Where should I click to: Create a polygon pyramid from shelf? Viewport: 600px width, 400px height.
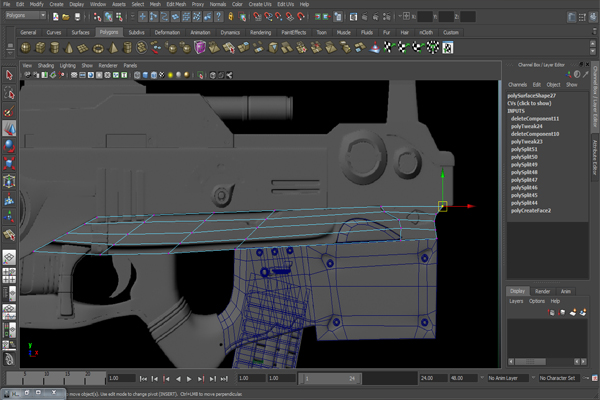point(113,48)
